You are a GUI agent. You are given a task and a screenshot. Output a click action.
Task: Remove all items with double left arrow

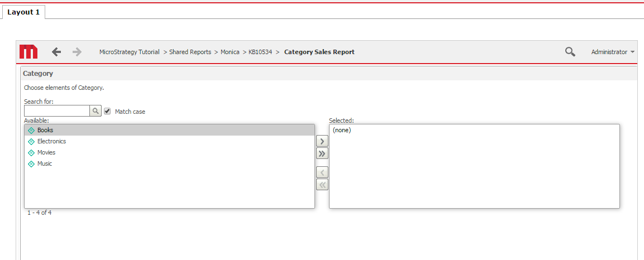(x=322, y=185)
